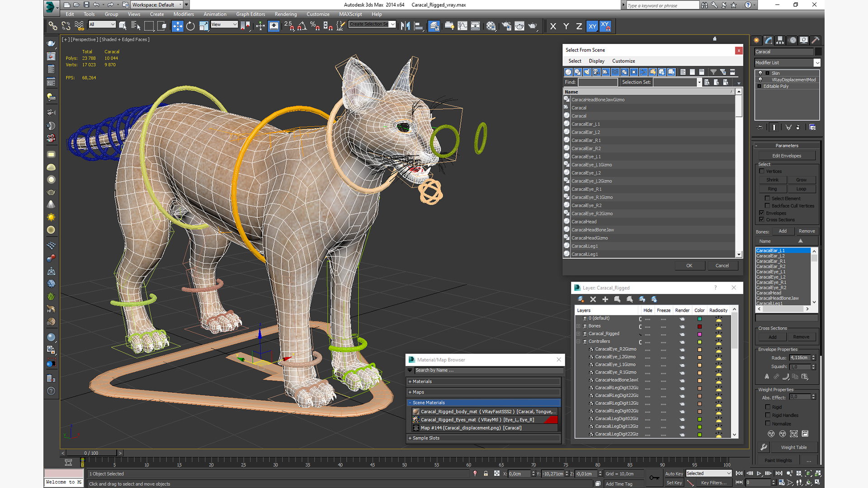Open Display menu in Select From Scene

(596, 61)
